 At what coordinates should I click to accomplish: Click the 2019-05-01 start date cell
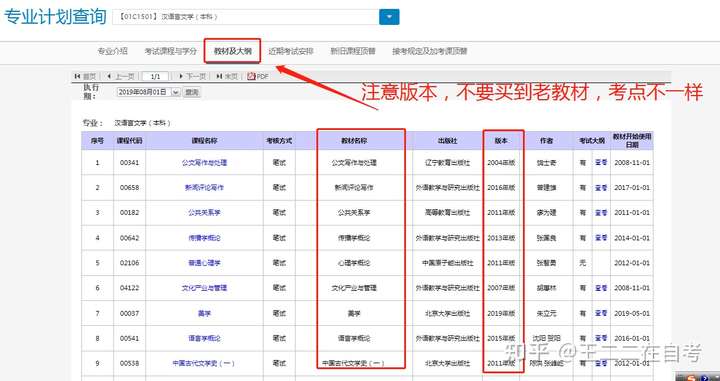point(632,314)
